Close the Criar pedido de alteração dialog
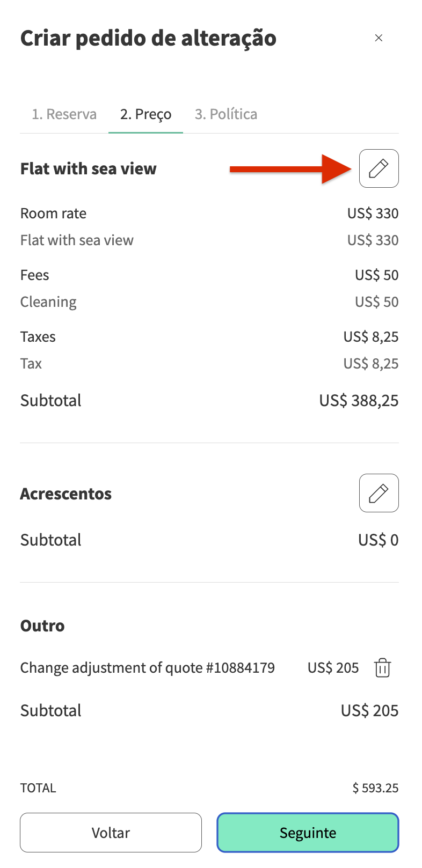The width and height of the screenshot is (422, 868). click(379, 38)
